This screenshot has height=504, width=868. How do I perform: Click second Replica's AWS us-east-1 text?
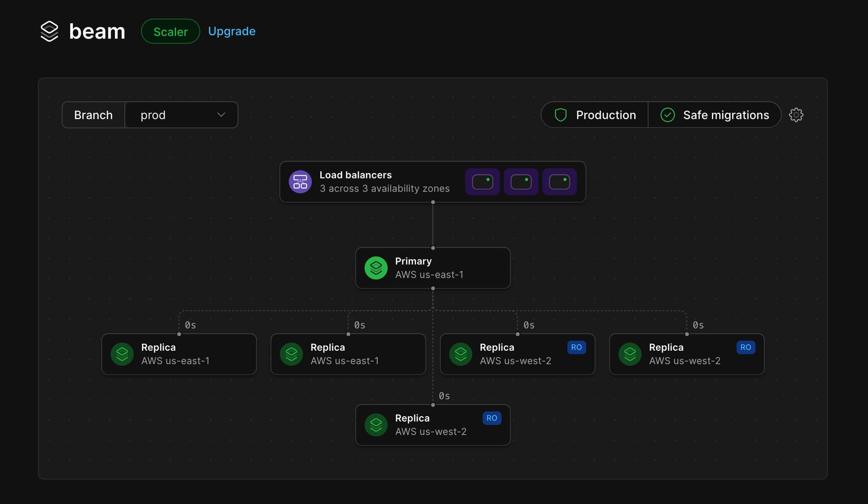pyautogui.click(x=345, y=361)
